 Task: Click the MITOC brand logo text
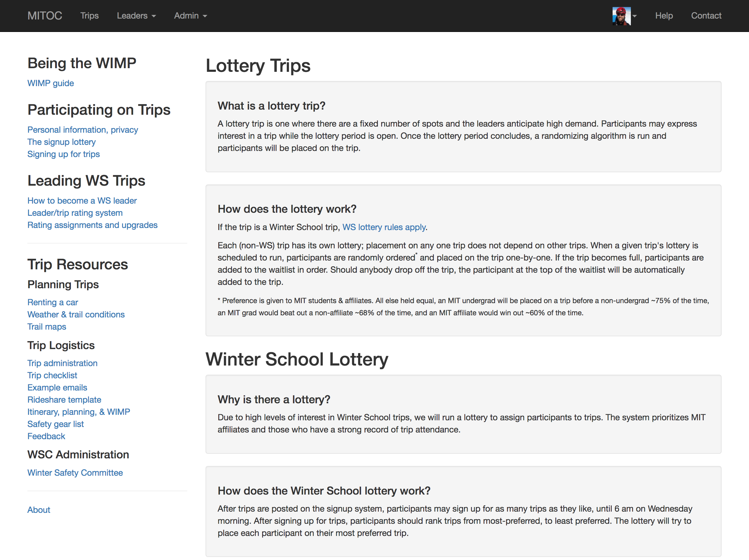click(45, 16)
